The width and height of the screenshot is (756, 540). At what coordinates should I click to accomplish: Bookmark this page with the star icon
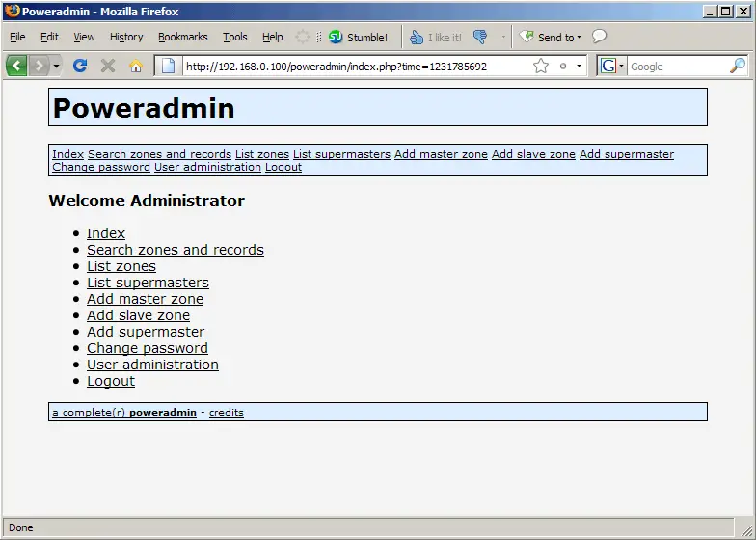(541, 66)
